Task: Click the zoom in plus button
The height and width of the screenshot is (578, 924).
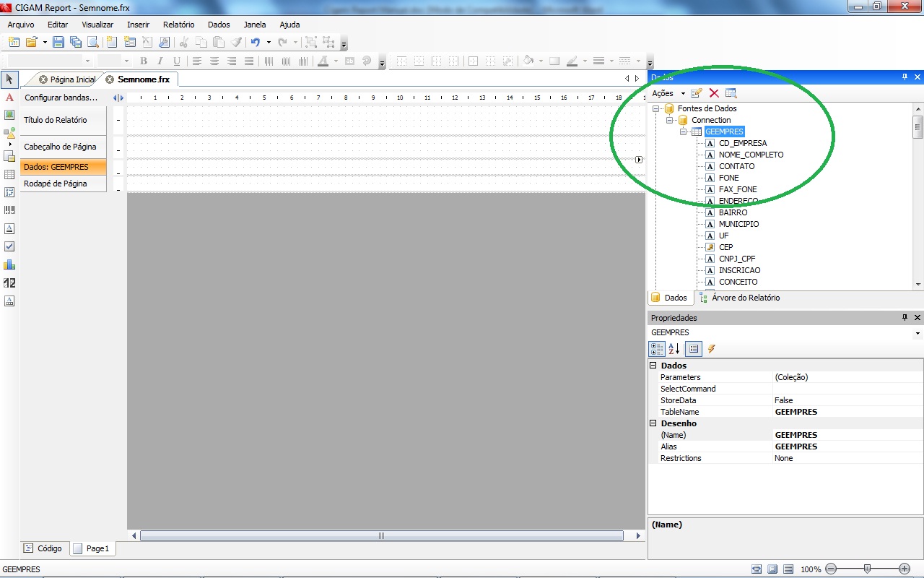Action: click(x=905, y=569)
